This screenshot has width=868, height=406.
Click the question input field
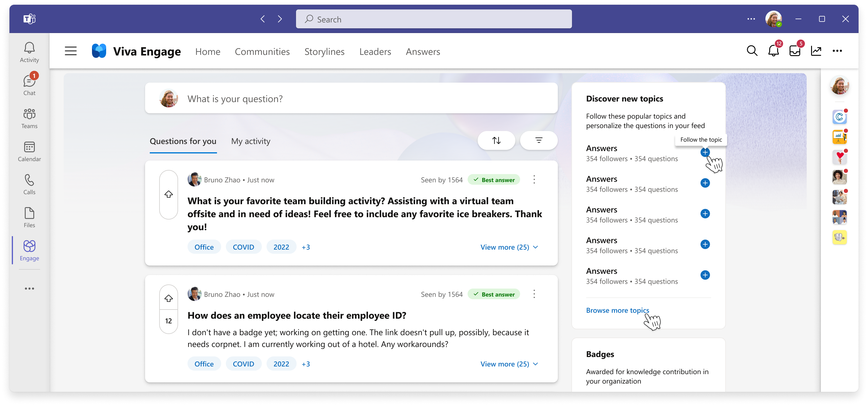[353, 98]
